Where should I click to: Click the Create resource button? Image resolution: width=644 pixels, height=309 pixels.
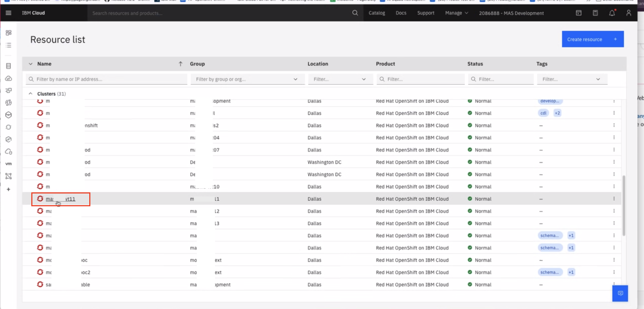[593, 39]
